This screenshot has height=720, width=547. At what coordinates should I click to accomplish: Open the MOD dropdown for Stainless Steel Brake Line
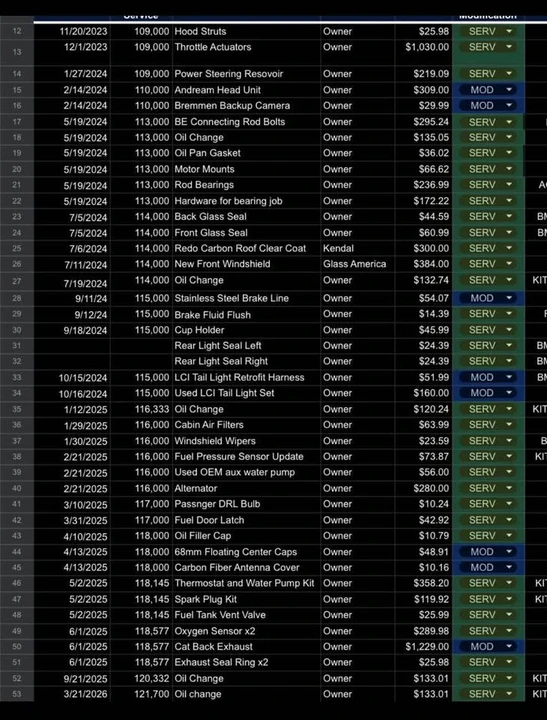509,298
